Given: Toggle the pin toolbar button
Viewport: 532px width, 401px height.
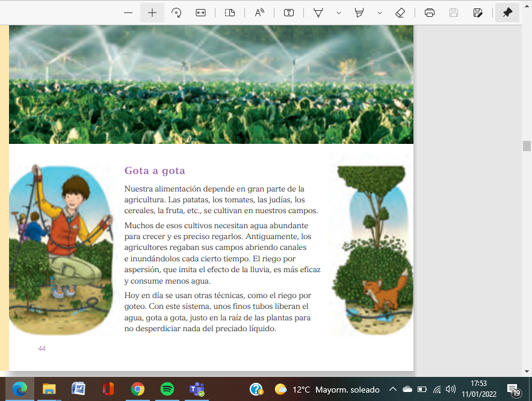Looking at the screenshot, I should [x=507, y=13].
